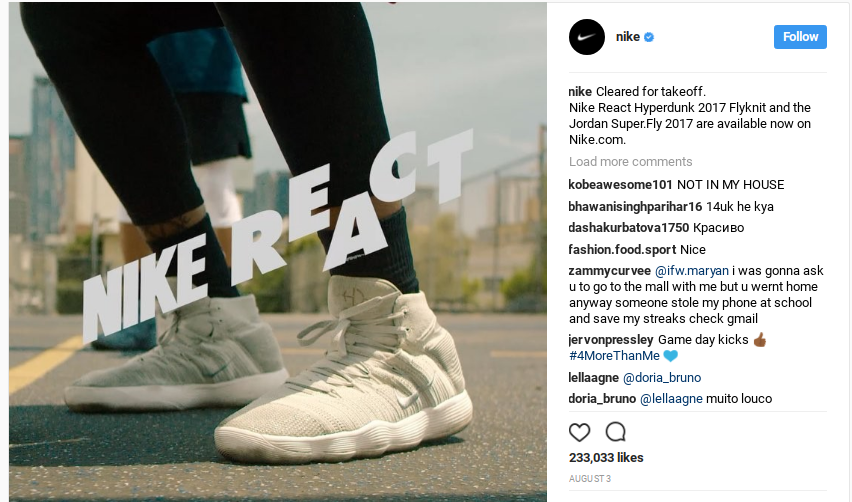Follow the nike account
Screen dimensions: 852x502
(800, 37)
